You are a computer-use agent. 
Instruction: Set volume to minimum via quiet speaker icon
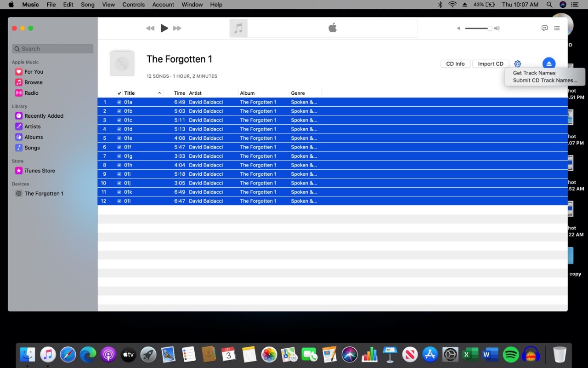458,29
